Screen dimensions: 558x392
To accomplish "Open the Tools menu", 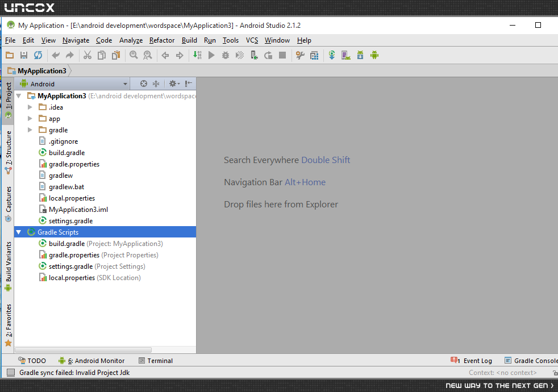I will [x=231, y=40].
